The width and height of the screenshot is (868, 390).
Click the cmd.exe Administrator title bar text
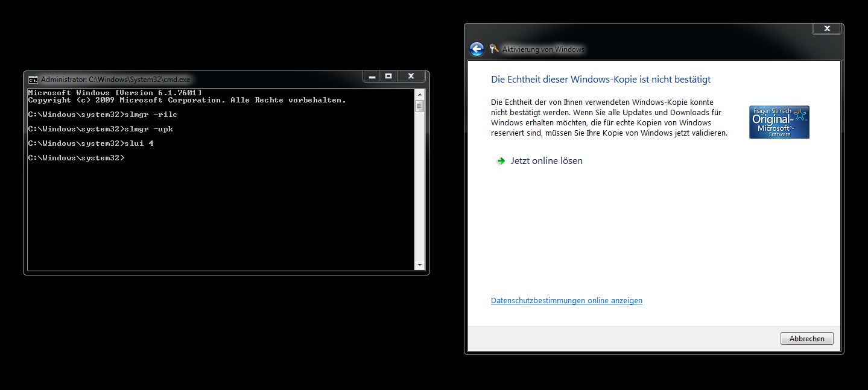(115, 79)
